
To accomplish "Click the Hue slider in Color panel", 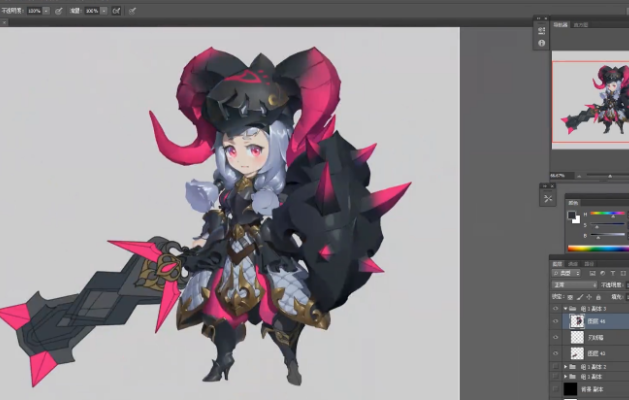I will coord(608,213).
